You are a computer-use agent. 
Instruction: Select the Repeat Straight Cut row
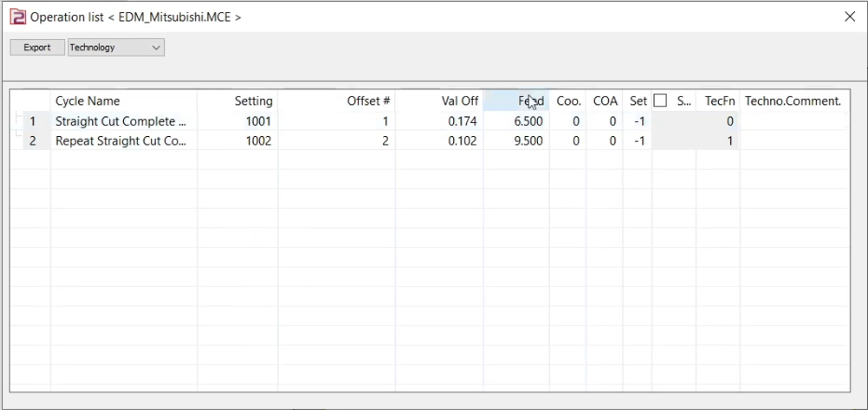[x=121, y=141]
